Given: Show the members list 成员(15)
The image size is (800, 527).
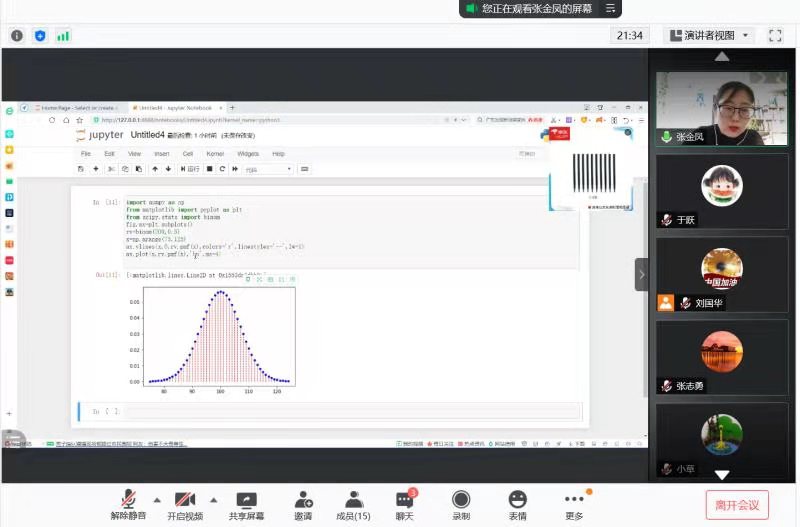Looking at the screenshot, I should click(351, 503).
